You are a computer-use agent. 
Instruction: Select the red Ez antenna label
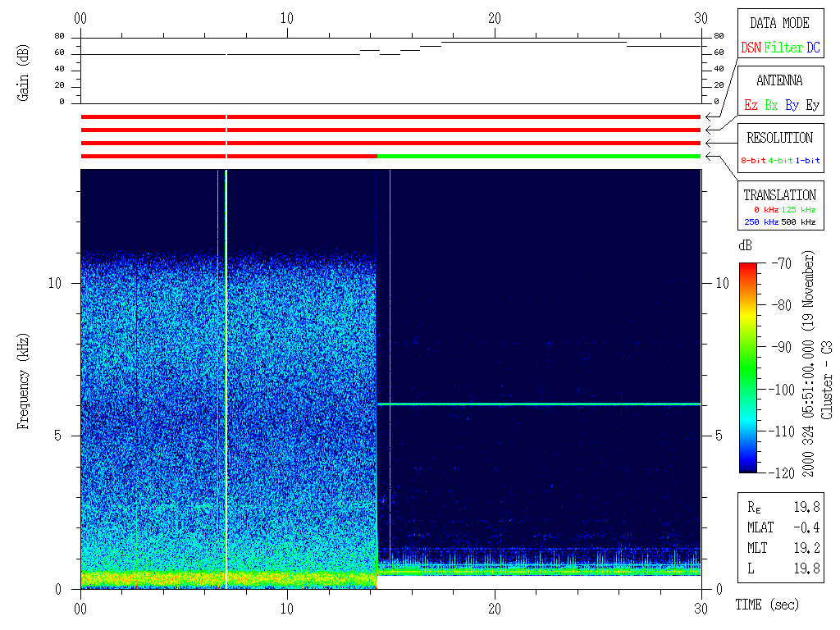click(x=751, y=105)
